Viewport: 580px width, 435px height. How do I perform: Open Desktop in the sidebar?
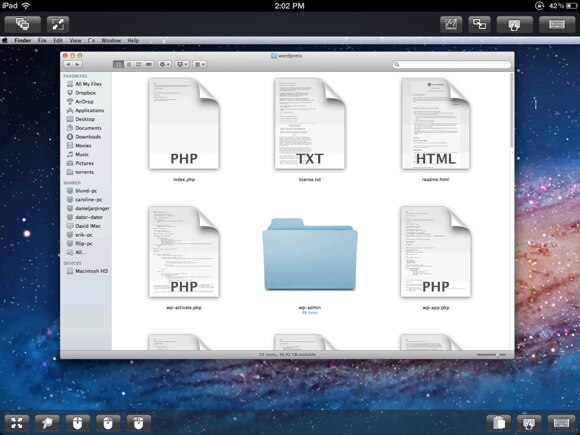[x=85, y=119]
